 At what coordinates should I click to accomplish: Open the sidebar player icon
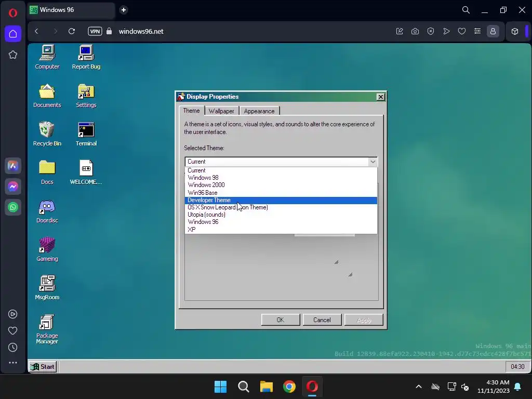pos(12,314)
